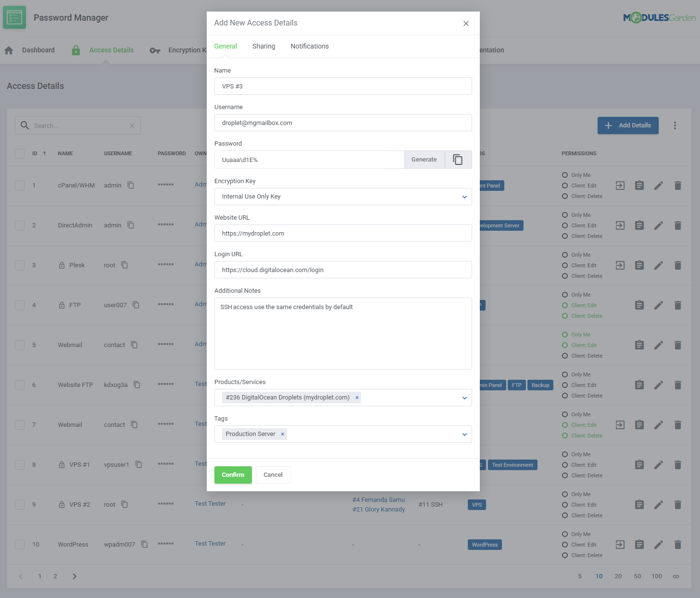
Task: Remove the Production Server tag
Action: coord(283,434)
